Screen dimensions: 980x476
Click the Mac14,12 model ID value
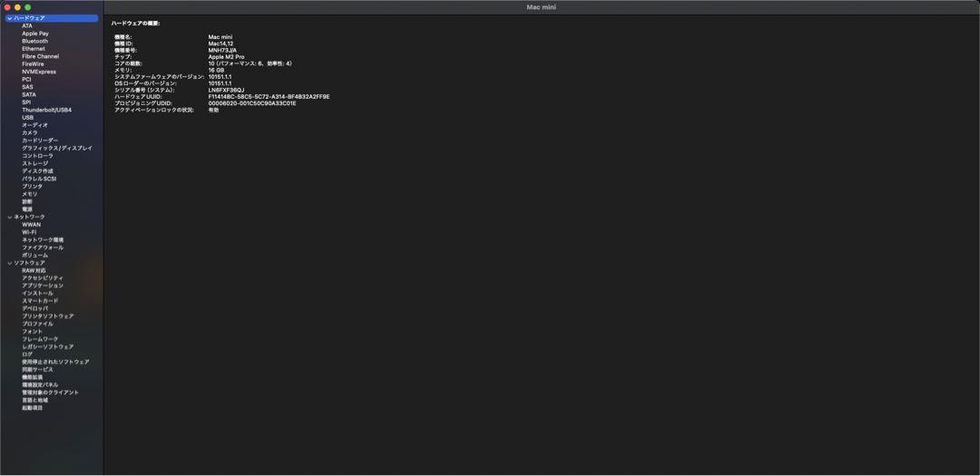[x=220, y=44]
